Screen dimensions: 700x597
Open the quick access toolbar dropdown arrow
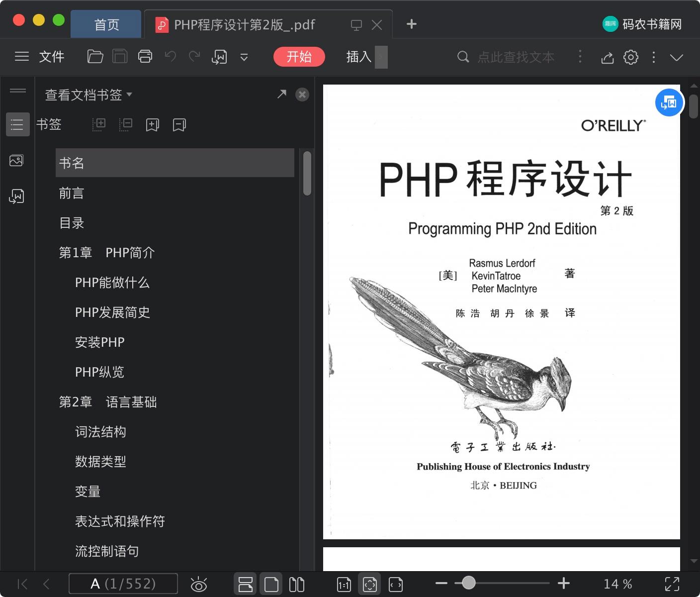click(x=244, y=57)
